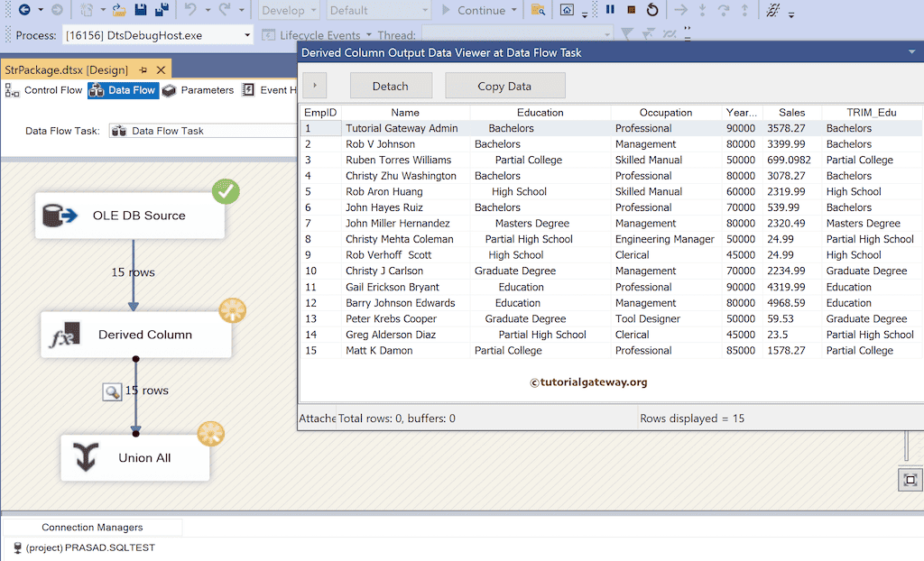The height and width of the screenshot is (561, 924).
Task: Click the Restart debugging icon
Action: pos(652,10)
